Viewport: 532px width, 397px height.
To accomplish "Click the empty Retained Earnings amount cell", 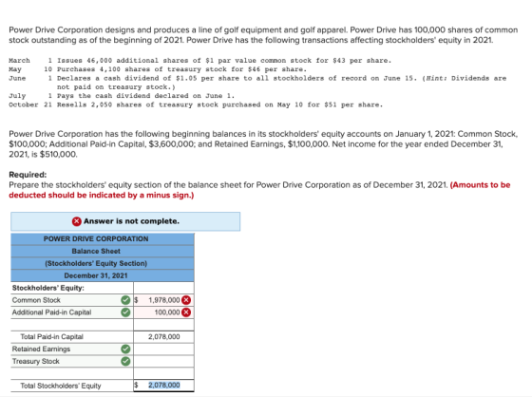I will [x=163, y=349].
